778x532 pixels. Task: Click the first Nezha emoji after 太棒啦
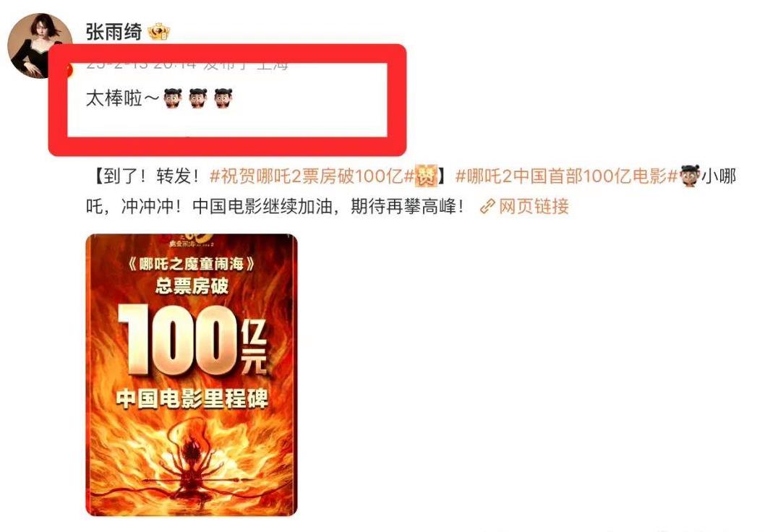pyautogui.click(x=173, y=98)
